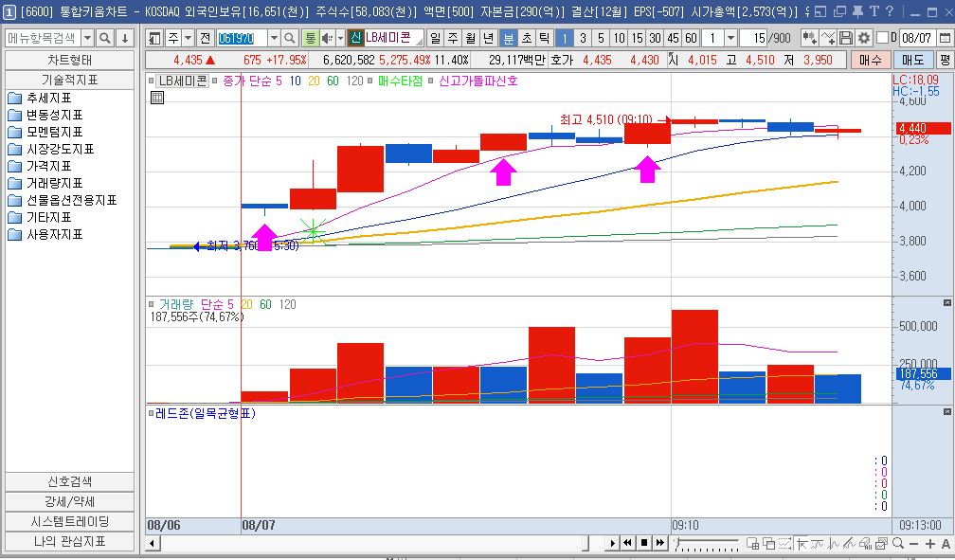Click the plus zoom-in icon
Viewport: 955px width, 560px height.
coord(930,544)
